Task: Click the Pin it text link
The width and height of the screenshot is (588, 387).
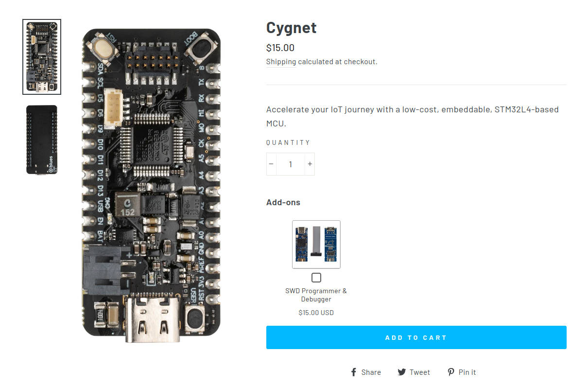Action: [467, 372]
